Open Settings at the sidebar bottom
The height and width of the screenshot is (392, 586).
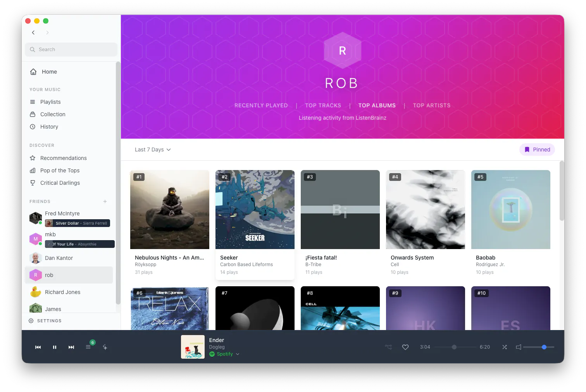pos(45,321)
